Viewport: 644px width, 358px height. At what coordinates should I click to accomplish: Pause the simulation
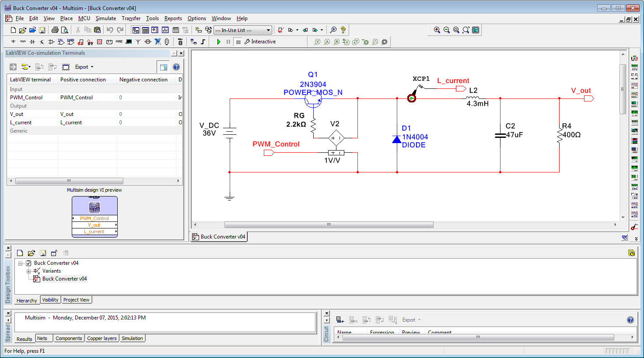coord(228,42)
